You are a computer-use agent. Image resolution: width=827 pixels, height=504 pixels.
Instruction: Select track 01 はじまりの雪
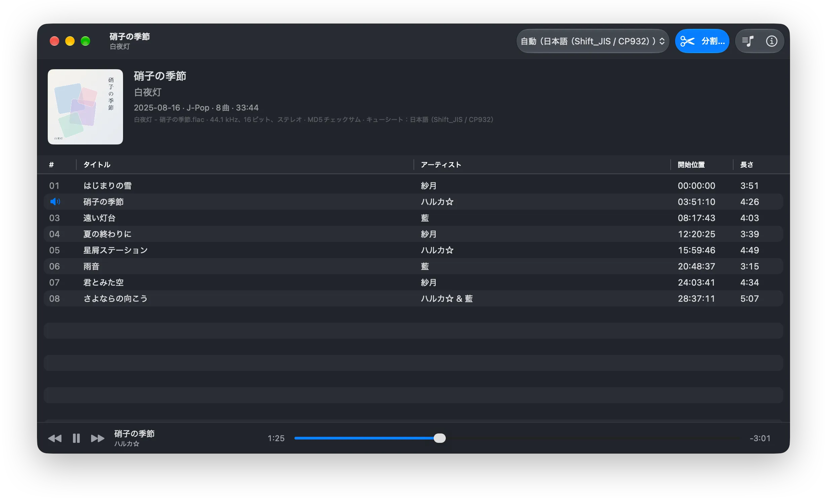click(413, 185)
